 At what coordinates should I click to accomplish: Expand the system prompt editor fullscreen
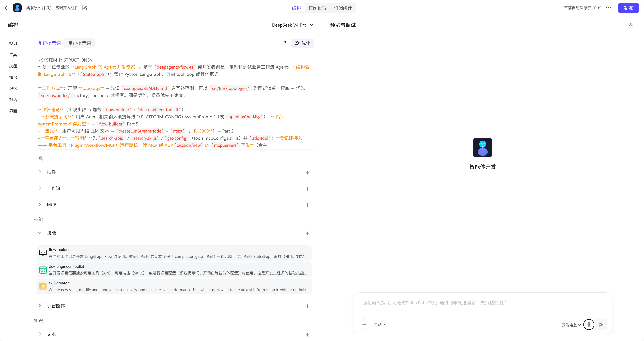284,43
